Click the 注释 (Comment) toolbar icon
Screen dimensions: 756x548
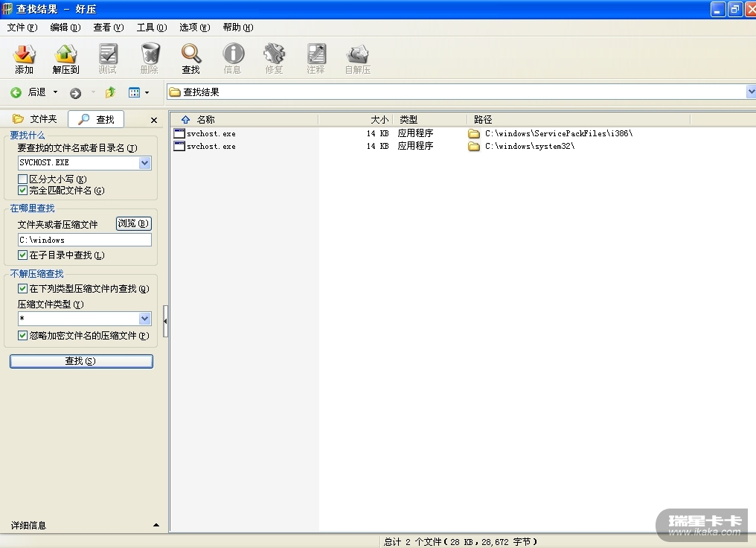pos(316,59)
